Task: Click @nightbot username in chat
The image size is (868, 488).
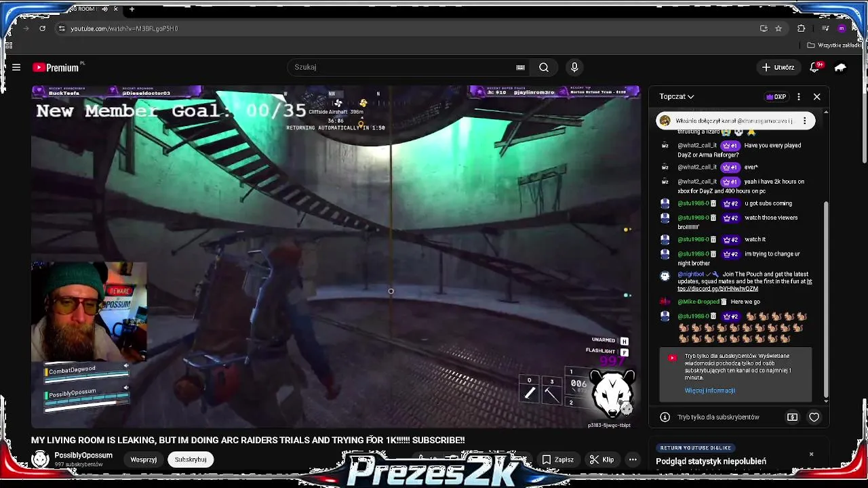Action: point(691,274)
